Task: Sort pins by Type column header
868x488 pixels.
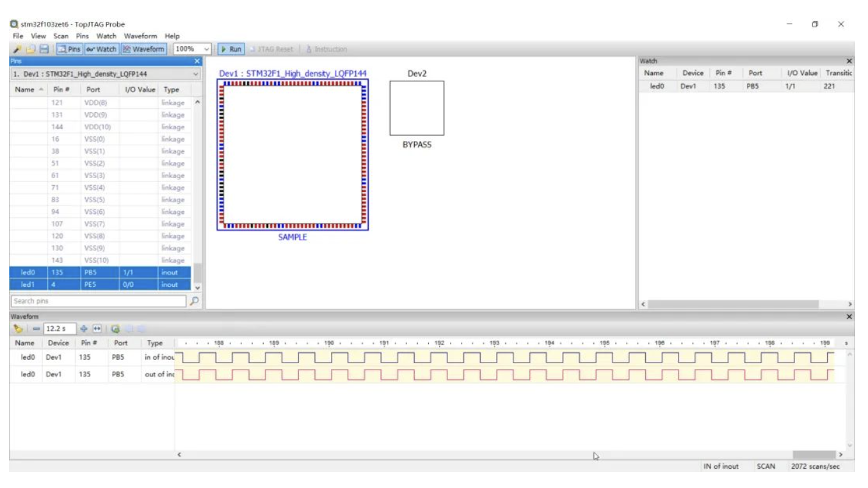Action: click(x=176, y=91)
